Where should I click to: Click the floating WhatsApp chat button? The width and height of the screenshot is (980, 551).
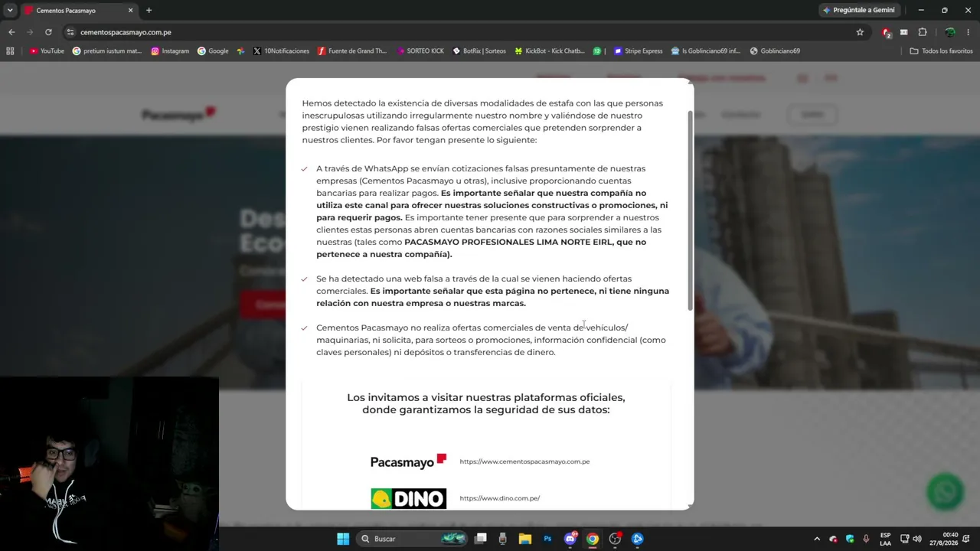click(945, 491)
